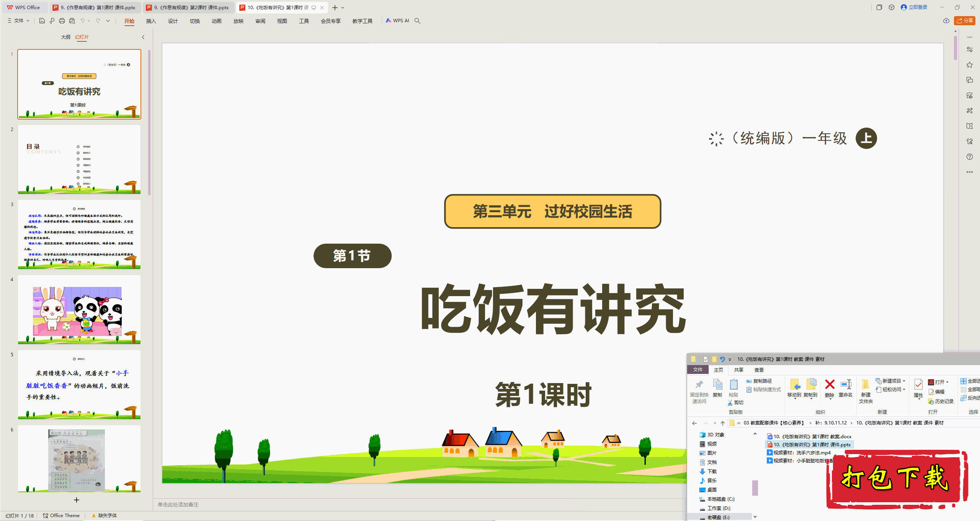Click the Save icon in WPS toolbar

pos(42,21)
